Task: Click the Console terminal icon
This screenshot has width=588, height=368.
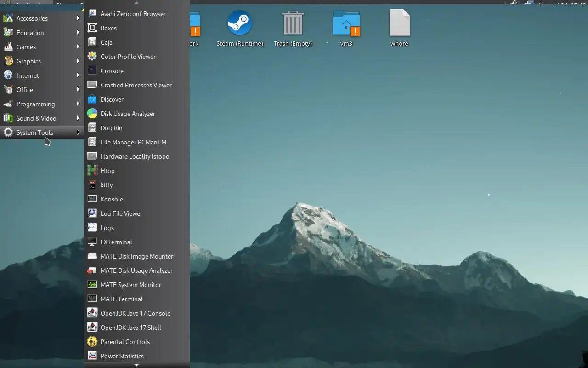Action: point(92,71)
